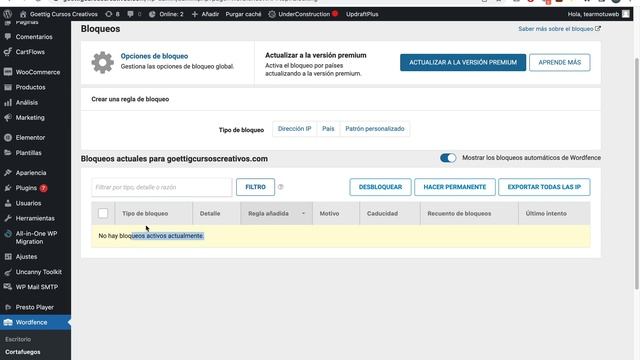Click the HACER PERMANENTE button
This screenshot has width=640, height=360.
pyautogui.click(x=455, y=187)
